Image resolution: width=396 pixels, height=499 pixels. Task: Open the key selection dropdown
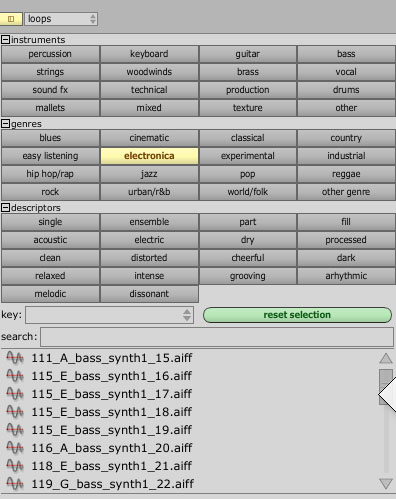(110, 315)
